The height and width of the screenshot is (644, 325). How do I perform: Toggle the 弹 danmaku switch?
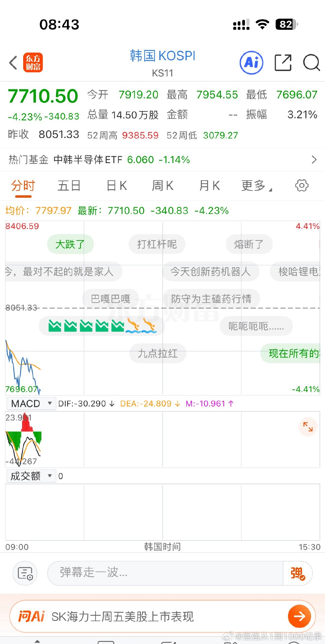point(298,573)
